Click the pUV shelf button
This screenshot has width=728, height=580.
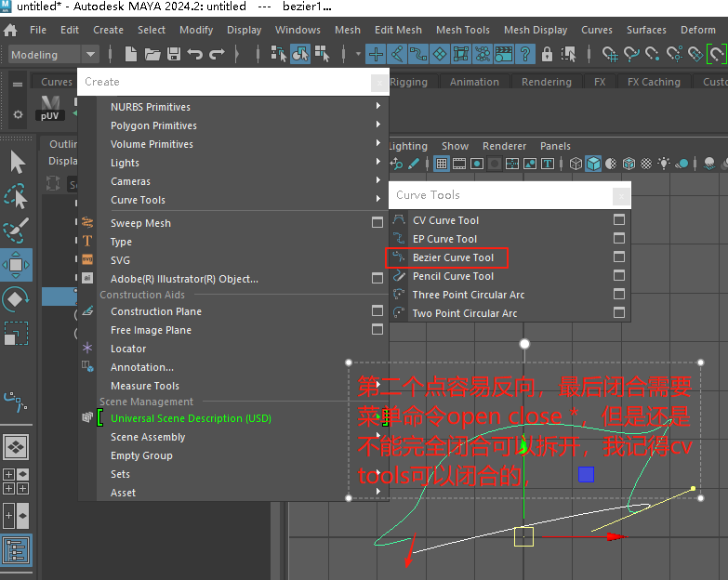[x=50, y=108]
